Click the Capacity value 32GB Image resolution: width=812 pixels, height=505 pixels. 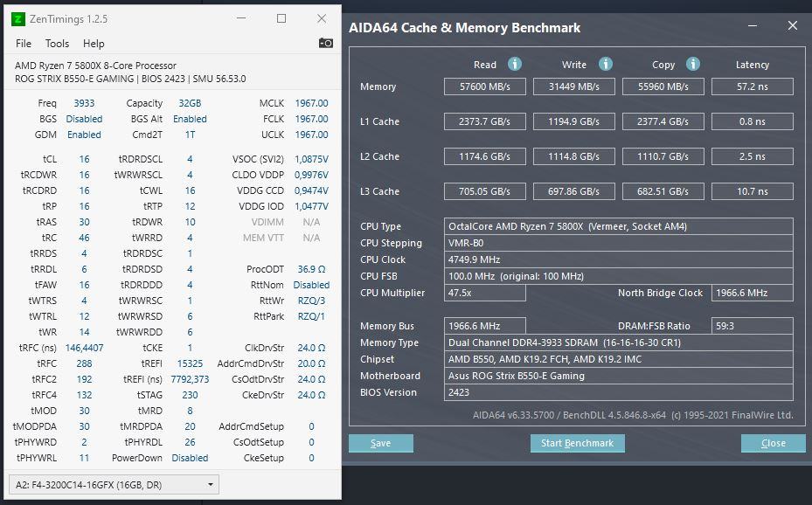190,103
